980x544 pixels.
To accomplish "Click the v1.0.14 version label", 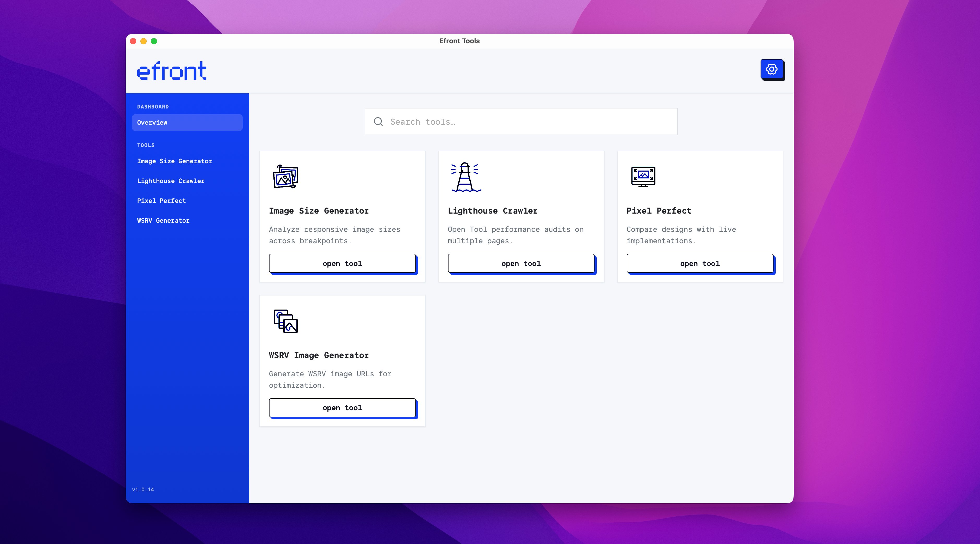I will [x=143, y=490].
